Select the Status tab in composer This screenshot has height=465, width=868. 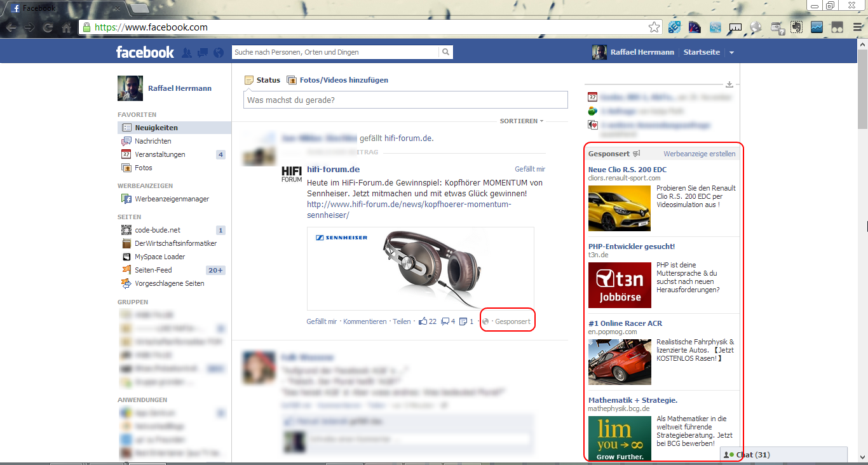[x=262, y=80]
